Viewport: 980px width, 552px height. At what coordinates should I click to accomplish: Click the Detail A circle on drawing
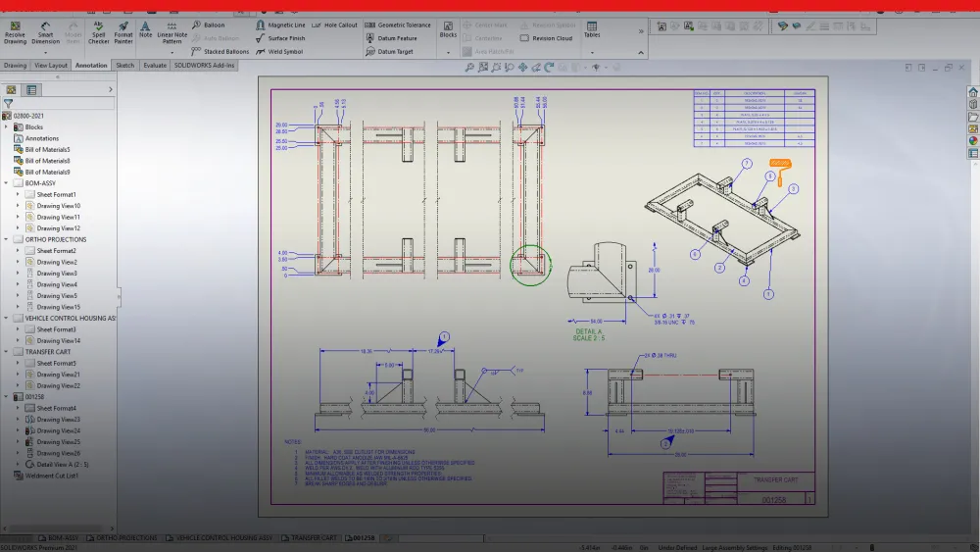pos(530,265)
